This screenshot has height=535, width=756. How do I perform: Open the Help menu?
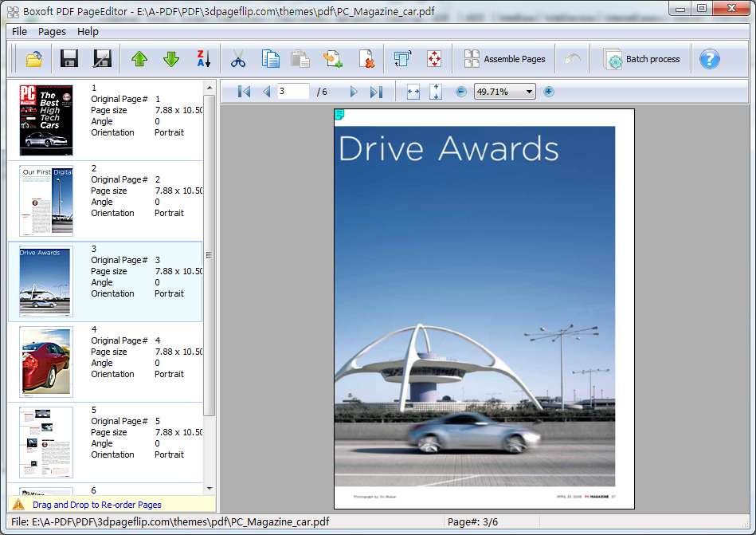point(88,31)
